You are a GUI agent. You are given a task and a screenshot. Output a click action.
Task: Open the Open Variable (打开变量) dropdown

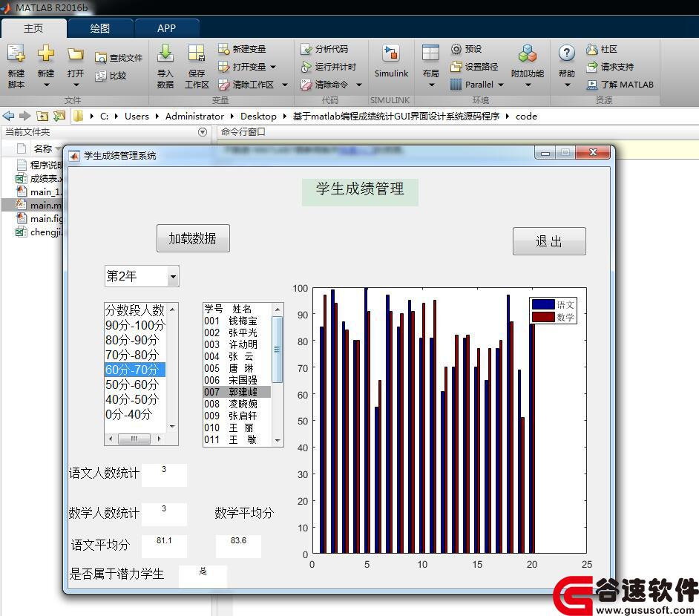tap(273, 67)
